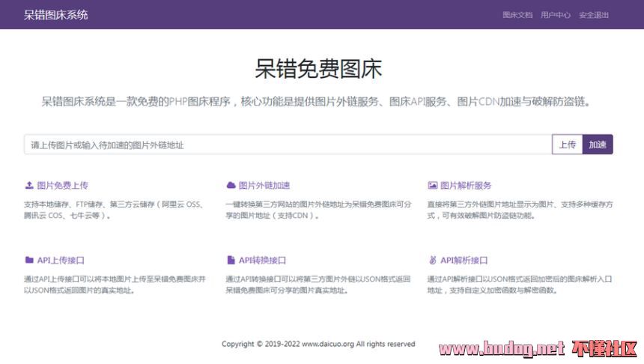Focus the image URL input field

[288, 145]
